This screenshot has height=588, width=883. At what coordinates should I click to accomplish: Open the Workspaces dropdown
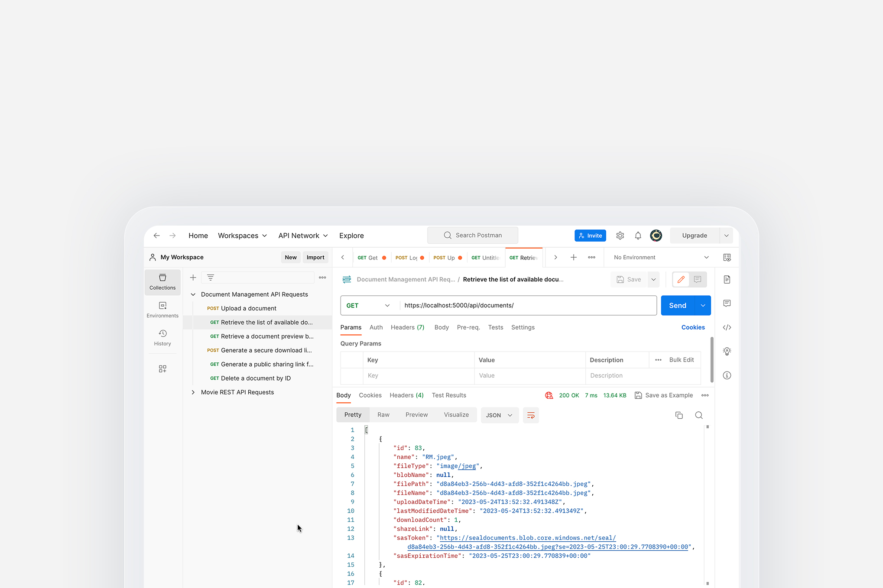point(242,236)
